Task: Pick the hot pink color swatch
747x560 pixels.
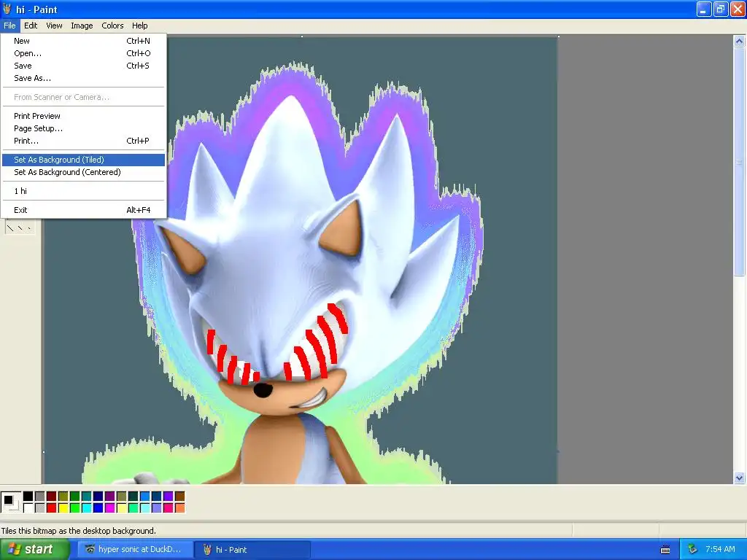Action: (x=169, y=508)
